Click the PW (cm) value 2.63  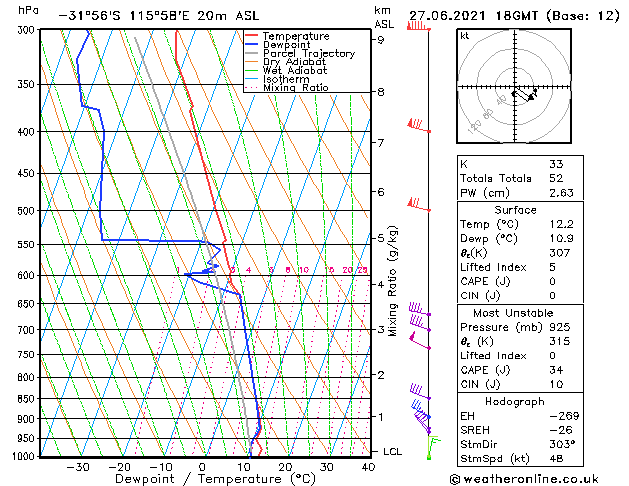pyautogui.click(x=562, y=193)
